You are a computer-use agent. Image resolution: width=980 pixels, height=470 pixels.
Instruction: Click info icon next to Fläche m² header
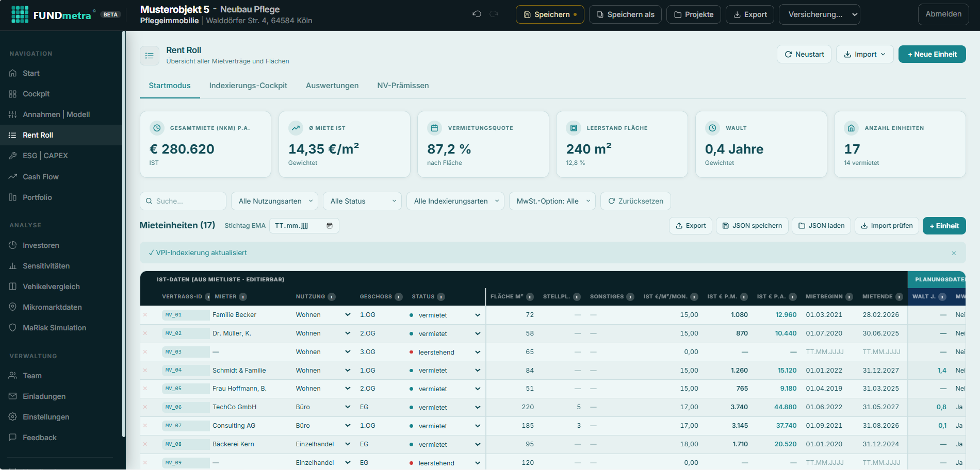click(530, 297)
